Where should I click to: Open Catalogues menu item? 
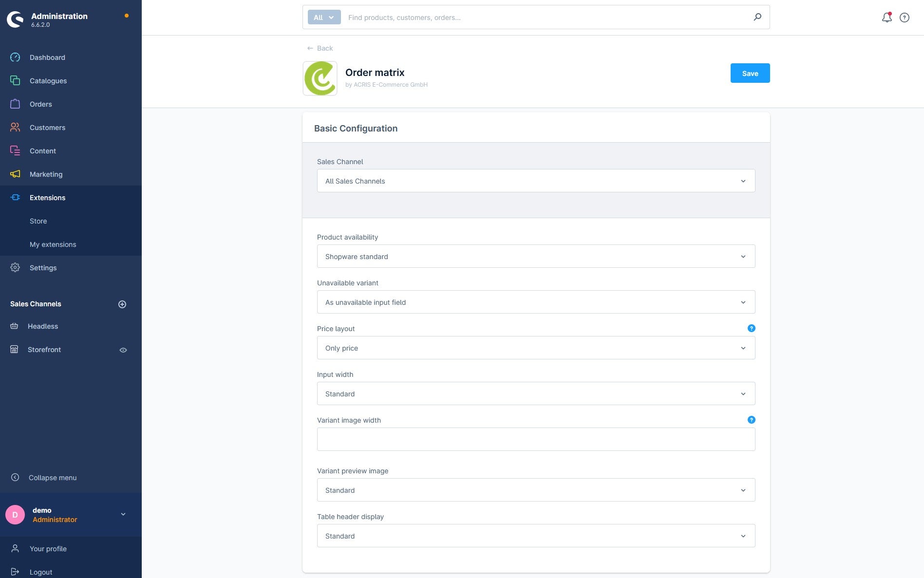pos(71,81)
